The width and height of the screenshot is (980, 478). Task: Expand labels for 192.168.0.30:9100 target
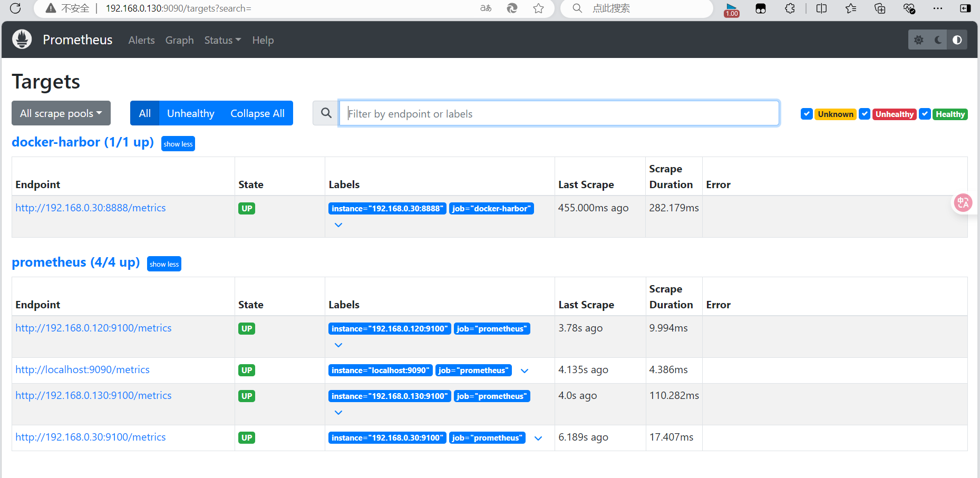coord(538,438)
